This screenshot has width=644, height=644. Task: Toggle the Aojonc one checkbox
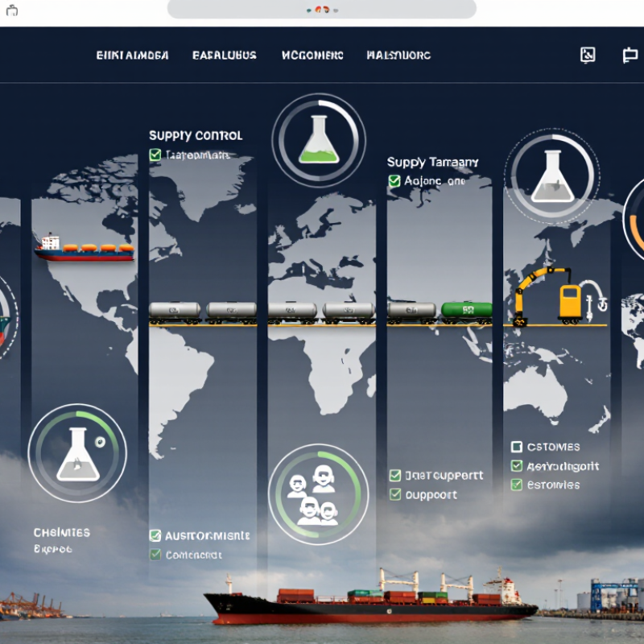394,180
